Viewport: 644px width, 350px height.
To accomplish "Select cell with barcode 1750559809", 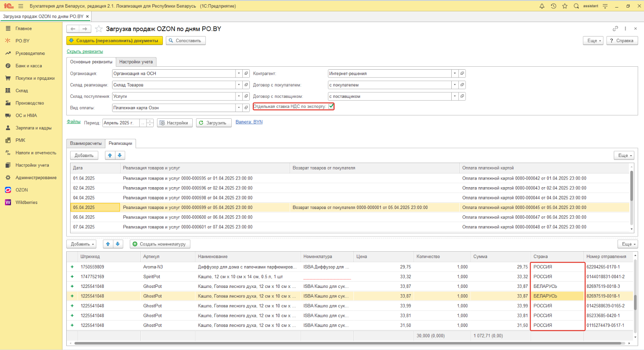I will (x=109, y=267).
